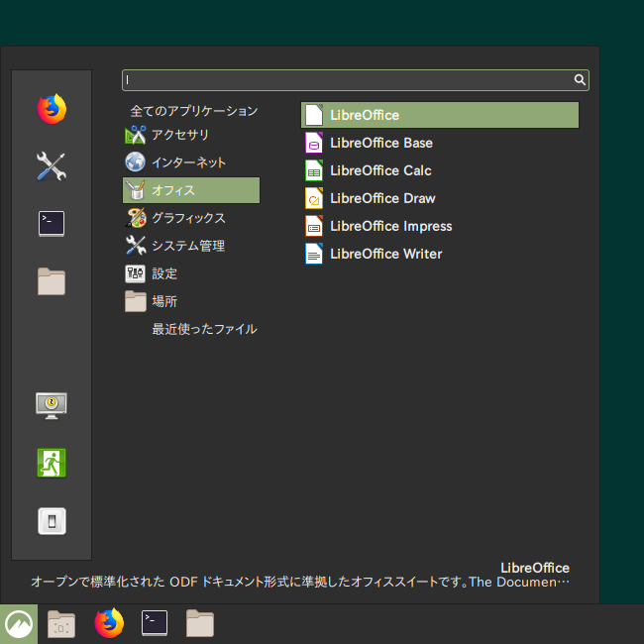Open Terminal from the bottom panel
This screenshot has width=644, height=644.
155,623
